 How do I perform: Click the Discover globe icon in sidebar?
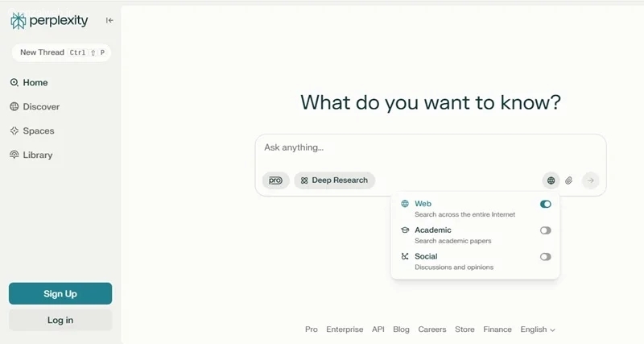pyautogui.click(x=14, y=107)
